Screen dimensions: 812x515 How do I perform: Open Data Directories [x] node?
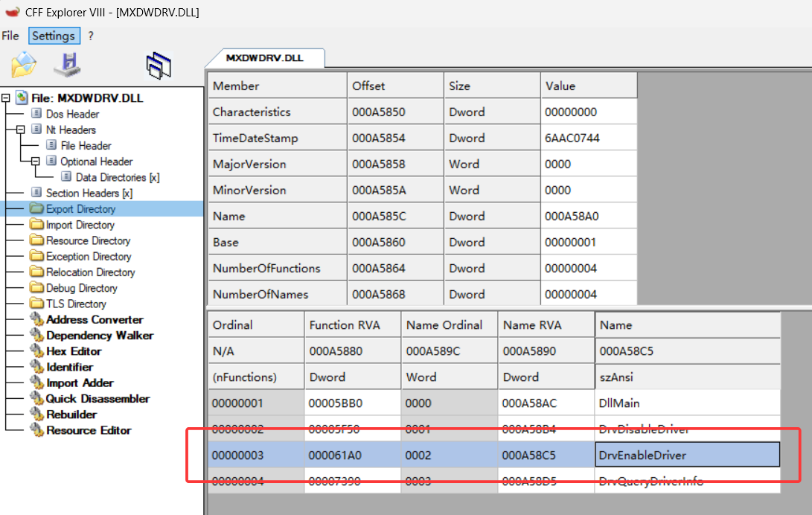118,178
